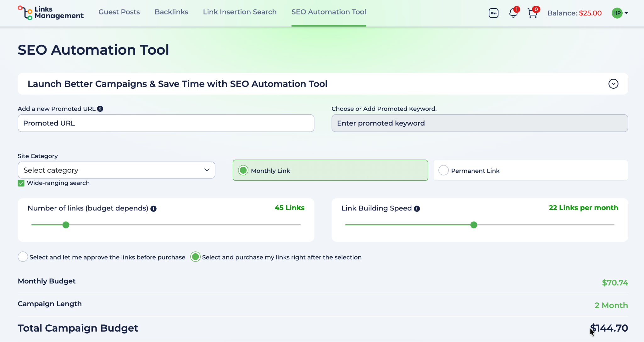
Task: Open Link Insertion Search
Action: [x=240, y=12]
